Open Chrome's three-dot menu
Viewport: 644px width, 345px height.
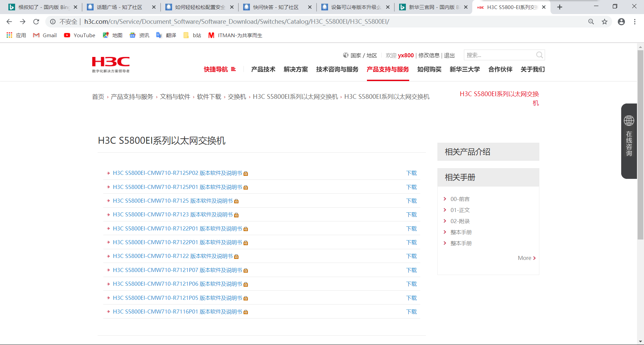click(635, 22)
